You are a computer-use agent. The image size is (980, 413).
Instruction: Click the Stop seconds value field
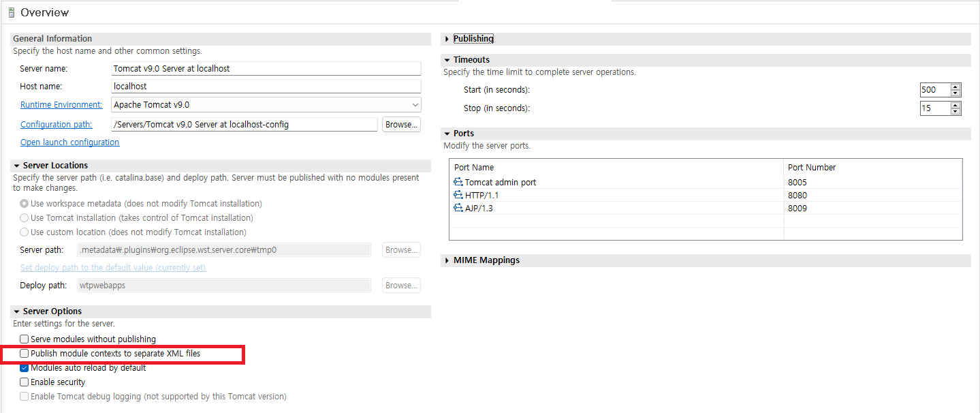coord(935,108)
